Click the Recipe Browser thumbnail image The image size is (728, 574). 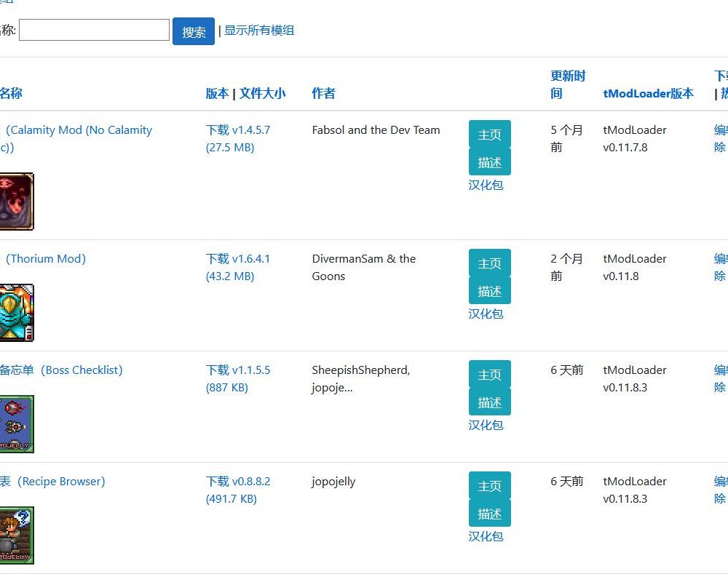pos(16,535)
